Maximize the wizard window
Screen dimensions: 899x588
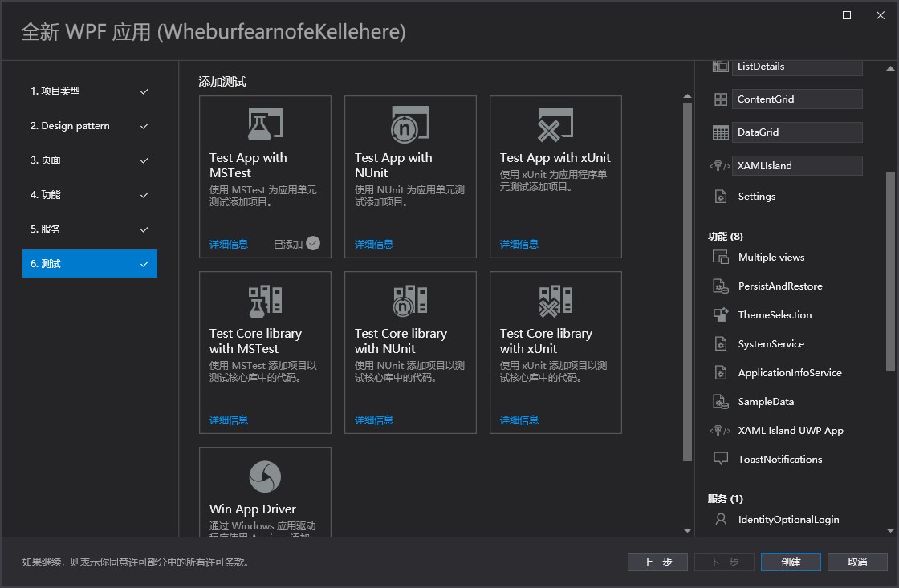pyautogui.click(x=846, y=15)
